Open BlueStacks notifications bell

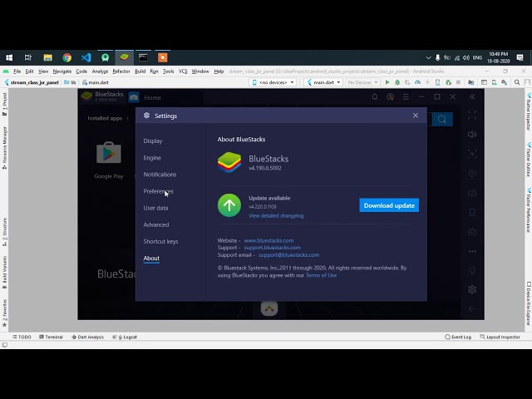point(375,96)
